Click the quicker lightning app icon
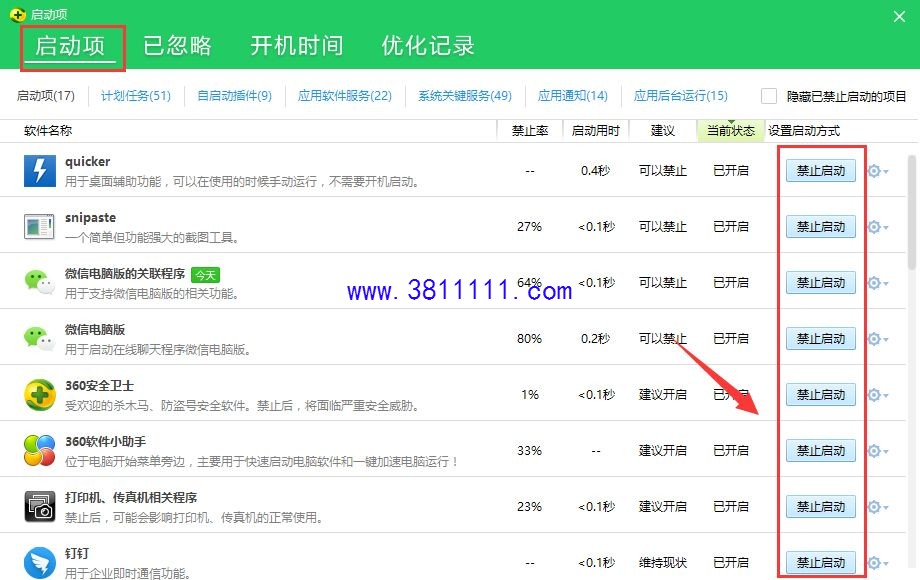Screen dimensions: 920x580 [40, 171]
